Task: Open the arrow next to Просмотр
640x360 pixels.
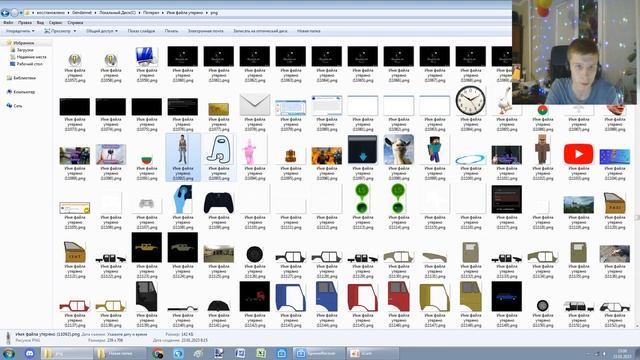Action: click(74, 31)
